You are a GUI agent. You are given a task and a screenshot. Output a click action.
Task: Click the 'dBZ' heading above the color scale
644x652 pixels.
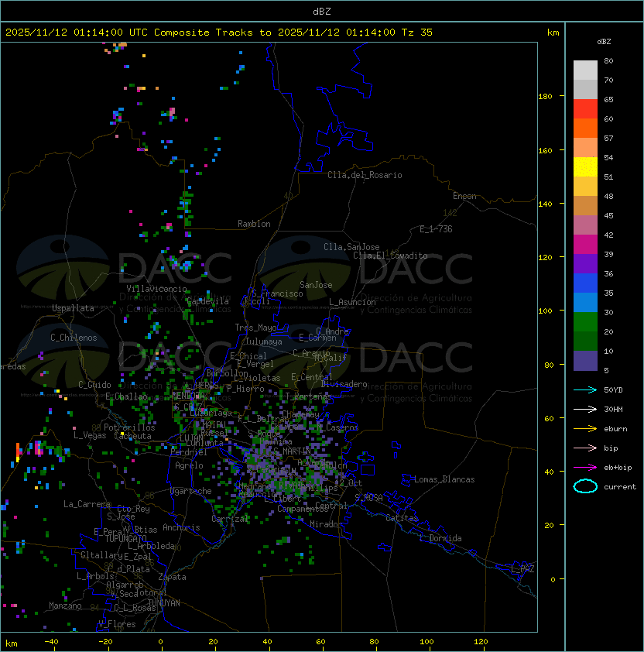point(604,42)
